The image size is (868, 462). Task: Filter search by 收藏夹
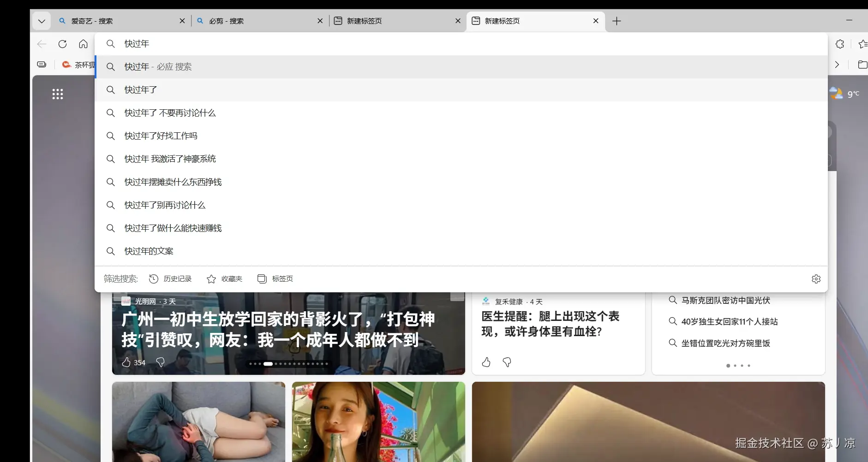[225, 279]
